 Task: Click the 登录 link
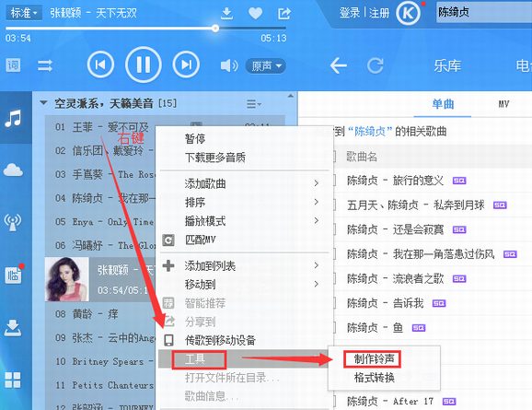(x=350, y=13)
